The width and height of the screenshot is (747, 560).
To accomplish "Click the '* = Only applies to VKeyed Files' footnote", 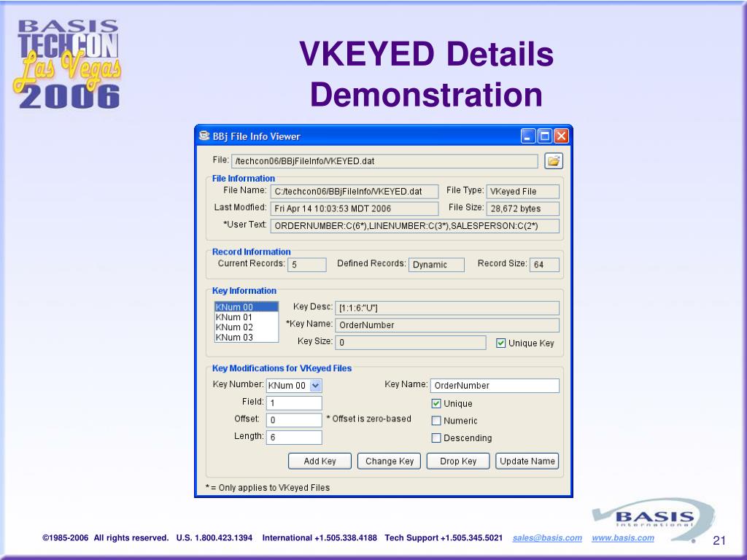I will pos(268,488).
